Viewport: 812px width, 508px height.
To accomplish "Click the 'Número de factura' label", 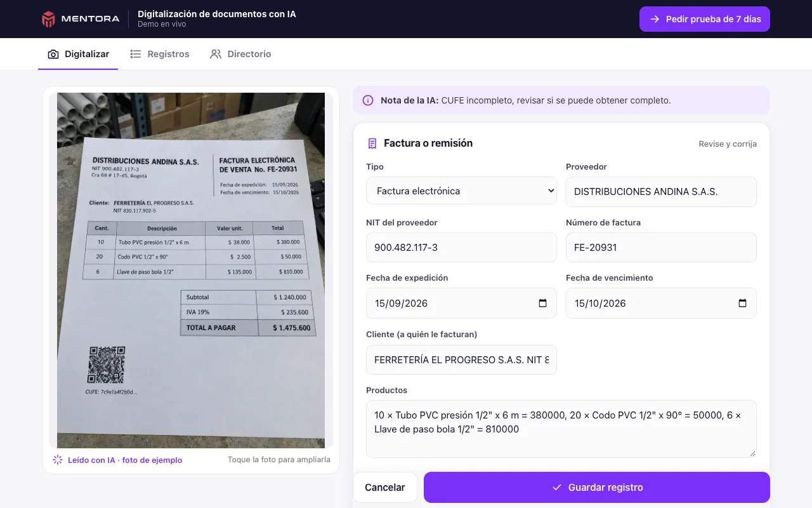I will (x=603, y=223).
